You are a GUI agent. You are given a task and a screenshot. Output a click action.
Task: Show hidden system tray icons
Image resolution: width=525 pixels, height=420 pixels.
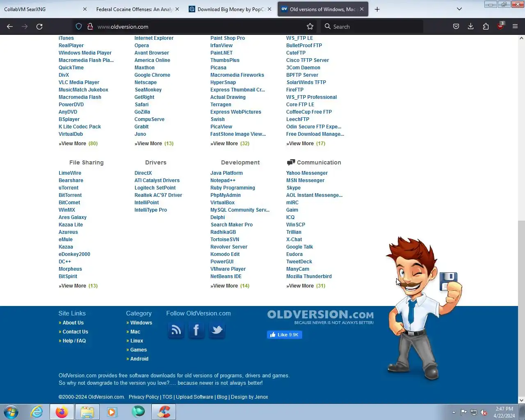coord(454,412)
